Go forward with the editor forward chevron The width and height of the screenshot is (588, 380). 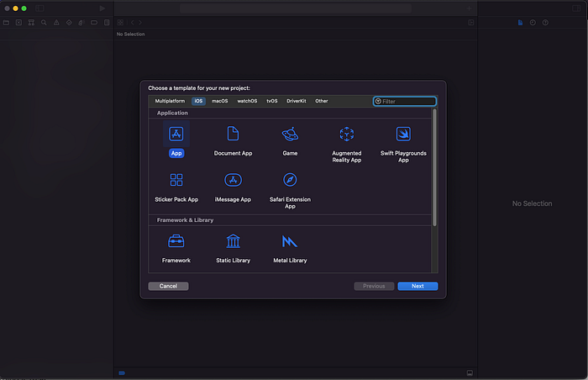coord(140,23)
